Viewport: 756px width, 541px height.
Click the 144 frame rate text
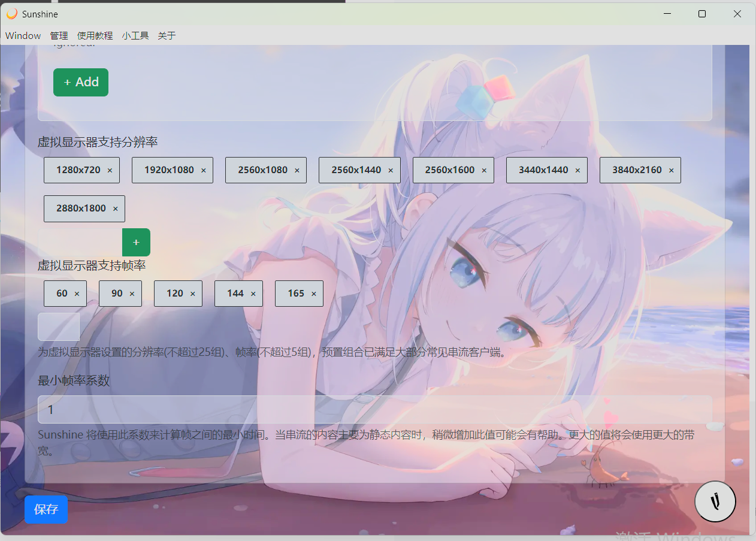[235, 294]
